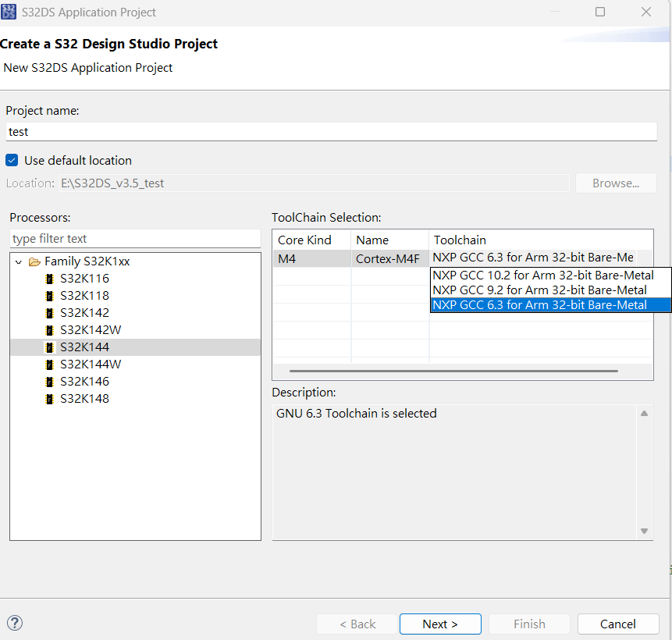This screenshot has width=672, height=640.
Task: Click the S32K146 chip icon
Action: [50, 381]
